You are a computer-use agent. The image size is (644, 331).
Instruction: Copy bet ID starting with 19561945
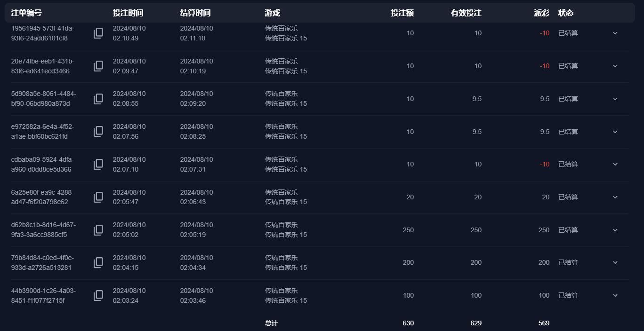point(98,33)
